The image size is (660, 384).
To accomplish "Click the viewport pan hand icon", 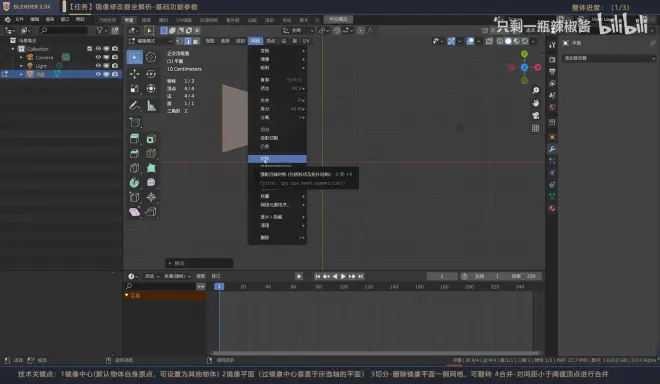I will 535,103.
